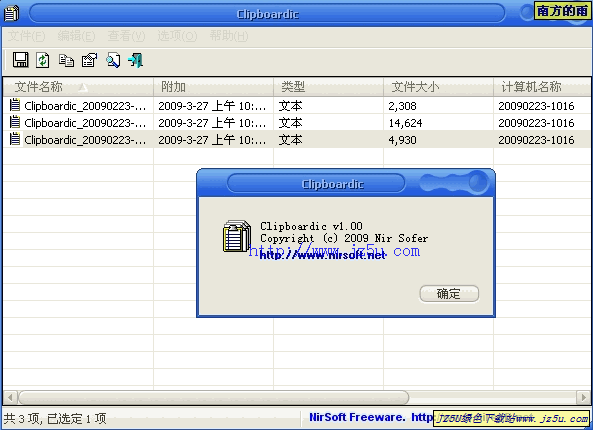593x430 pixels.
Task: Click the 2,308 file size cell
Action: pos(402,106)
